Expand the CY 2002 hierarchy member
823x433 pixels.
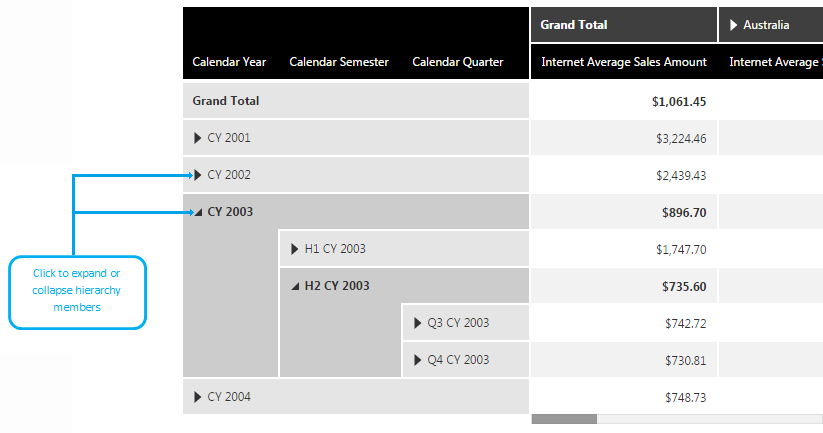[197, 175]
